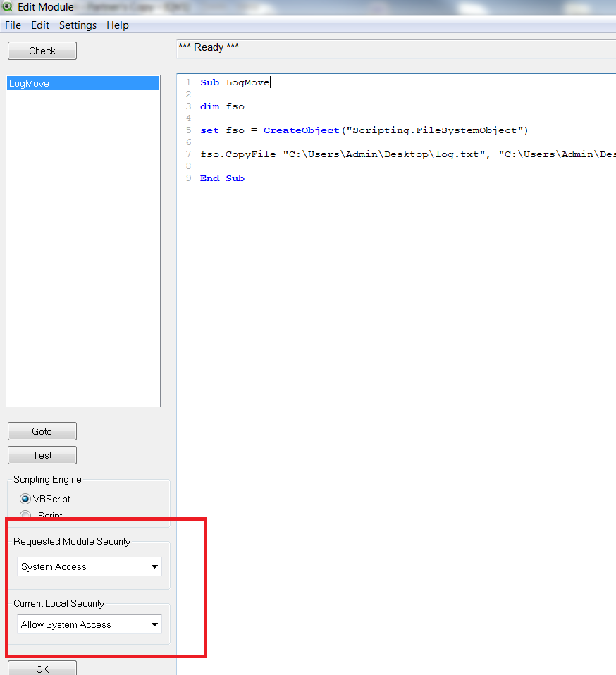The image size is (616, 675).
Task: Run the macro with the Test button
Action: [x=42, y=455]
